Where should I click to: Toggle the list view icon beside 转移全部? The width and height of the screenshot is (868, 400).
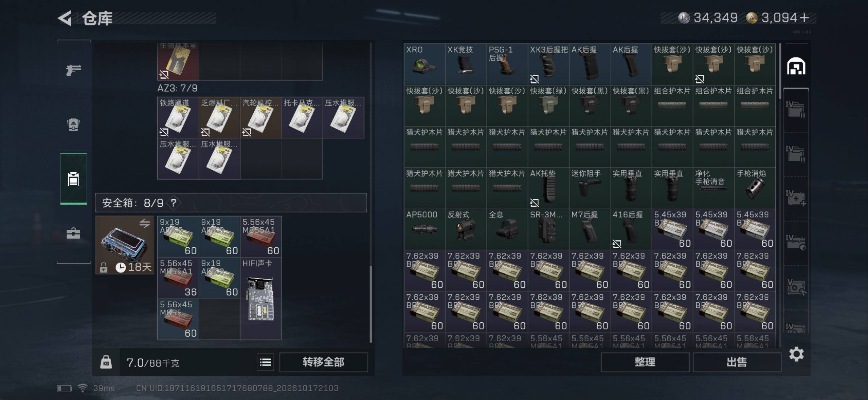coord(265,362)
